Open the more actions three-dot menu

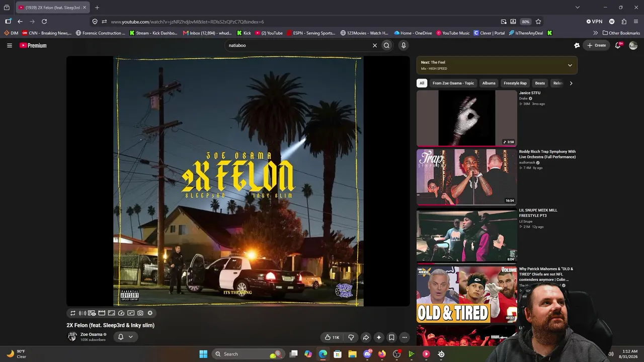(x=405, y=337)
